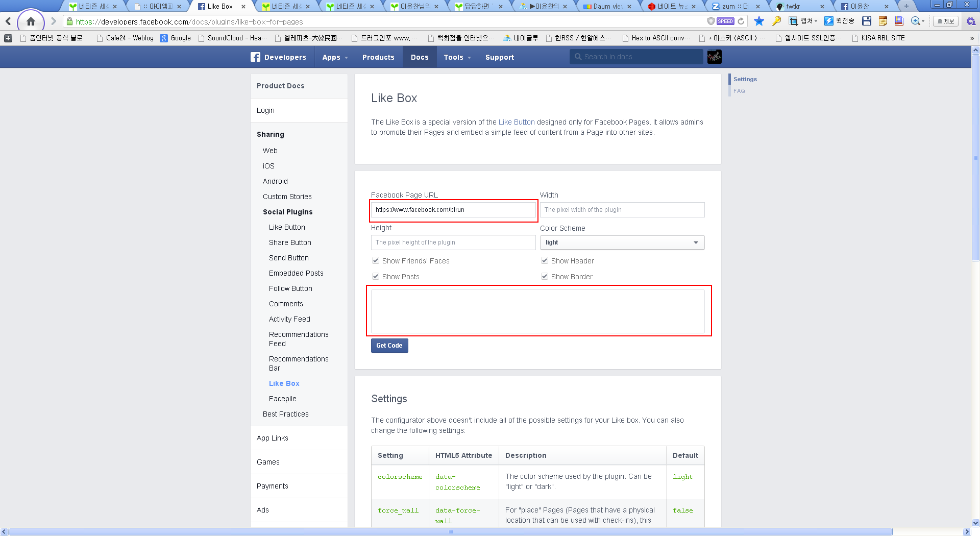Viewport: 980px width, 536px height.
Task: Click the bookmarks bar plus icon
Action: [x=8, y=38]
